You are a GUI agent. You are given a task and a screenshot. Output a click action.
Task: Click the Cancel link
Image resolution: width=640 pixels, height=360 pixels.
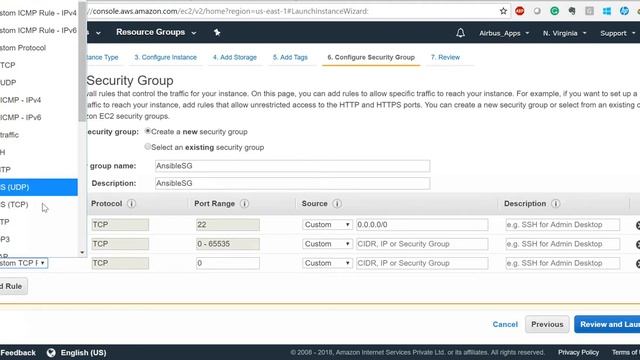click(505, 324)
